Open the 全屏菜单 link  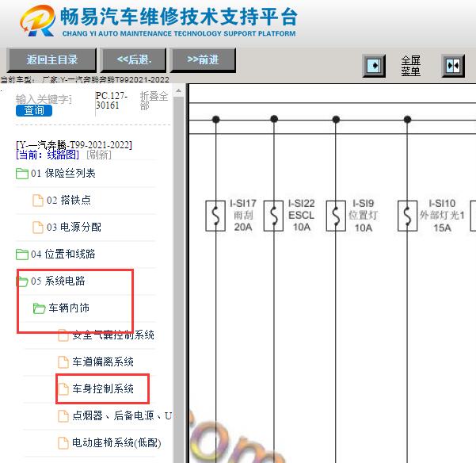pos(410,66)
